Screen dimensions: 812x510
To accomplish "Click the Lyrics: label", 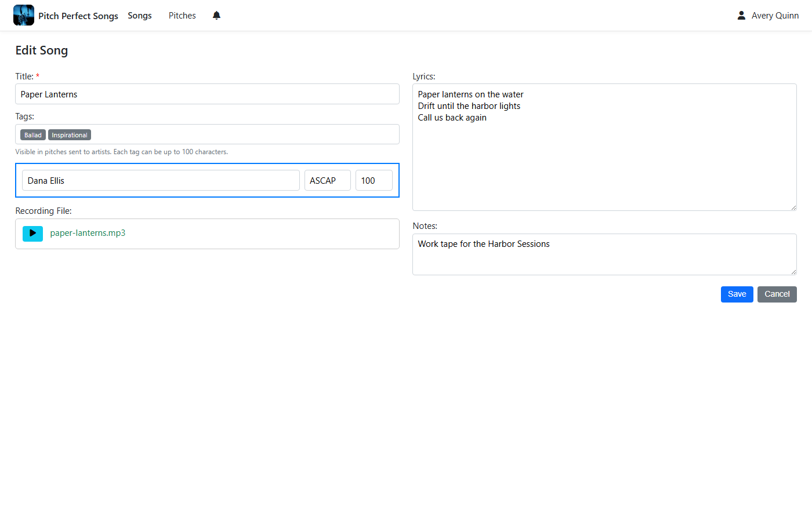I will [424, 76].
